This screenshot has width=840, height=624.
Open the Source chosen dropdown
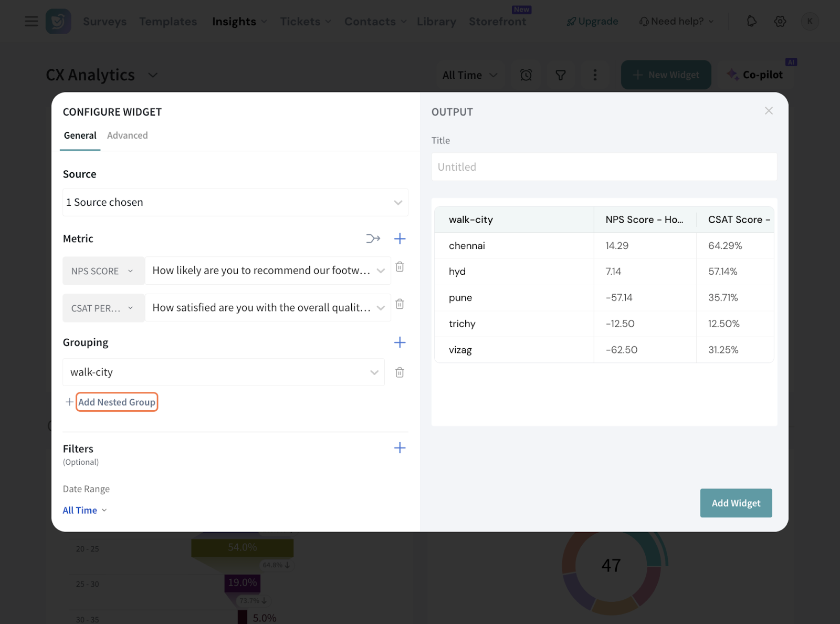pos(235,202)
